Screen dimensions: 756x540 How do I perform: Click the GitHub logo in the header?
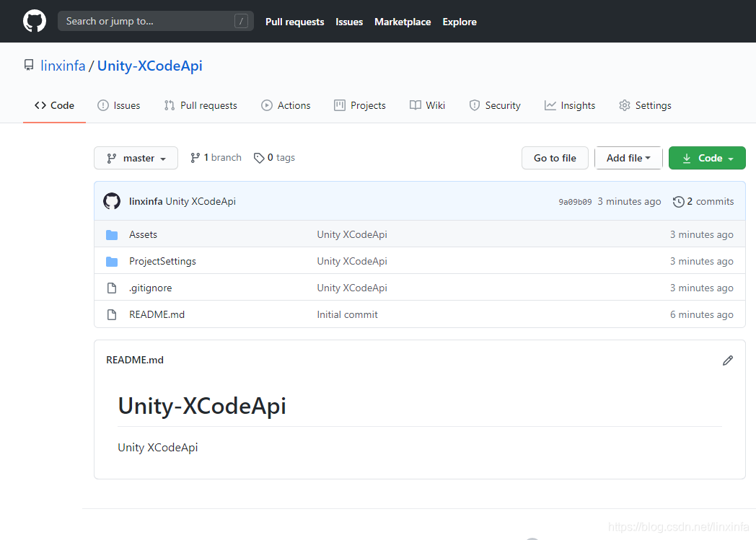pos(34,21)
